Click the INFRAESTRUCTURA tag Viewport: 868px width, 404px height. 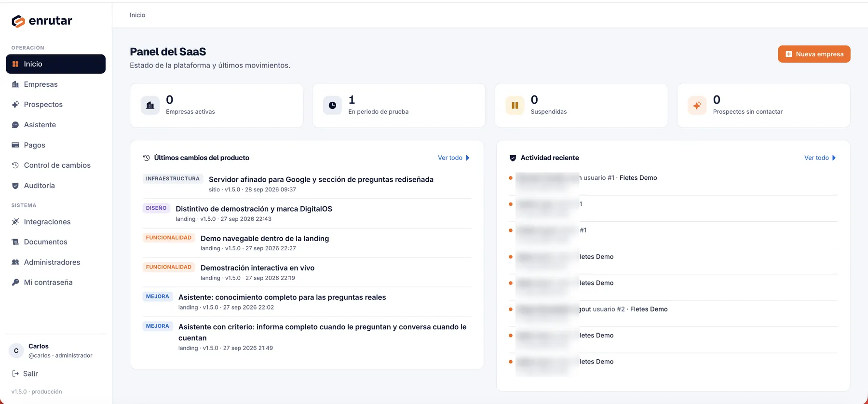tap(173, 179)
